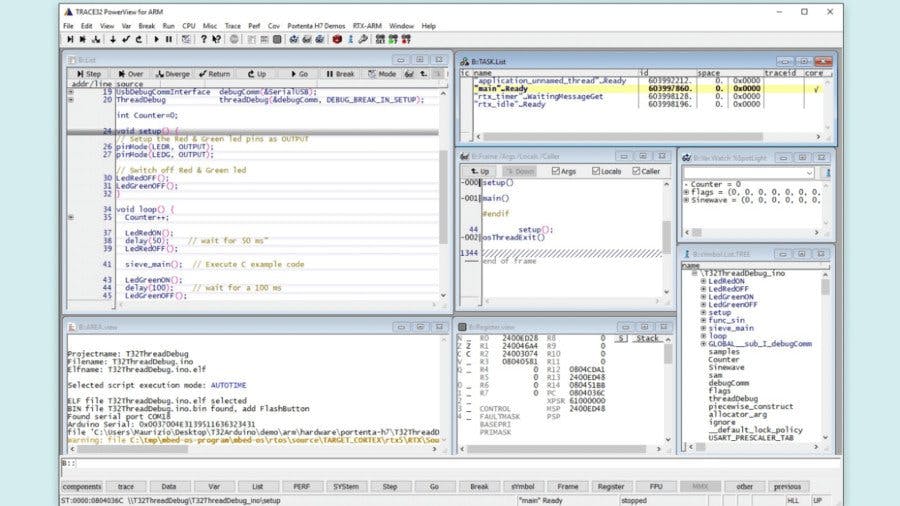
Task: Expand the loop node in symbol tree
Action: [703, 336]
